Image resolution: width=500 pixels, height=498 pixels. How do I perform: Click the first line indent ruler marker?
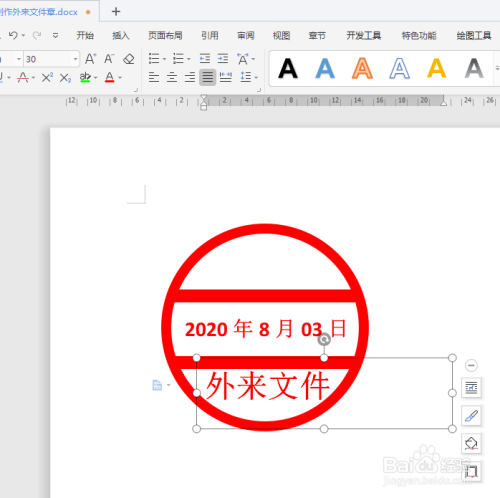203,98
